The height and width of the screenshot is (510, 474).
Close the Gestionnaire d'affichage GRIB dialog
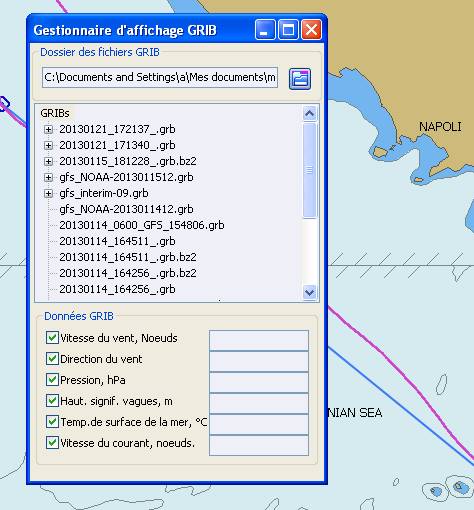311,30
